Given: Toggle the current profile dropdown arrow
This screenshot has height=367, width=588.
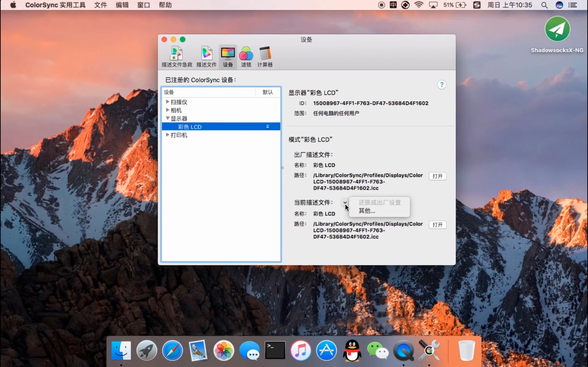Looking at the screenshot, I should [345, 203].
